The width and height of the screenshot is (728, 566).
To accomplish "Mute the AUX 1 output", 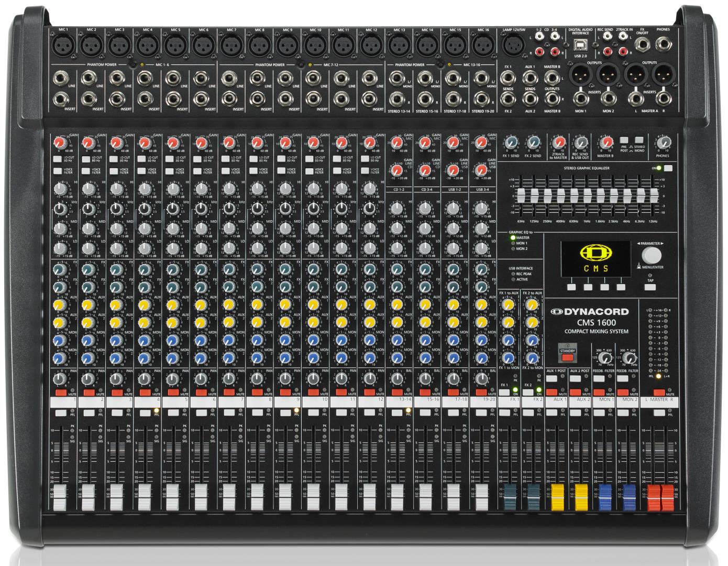I will click(551, 392).
